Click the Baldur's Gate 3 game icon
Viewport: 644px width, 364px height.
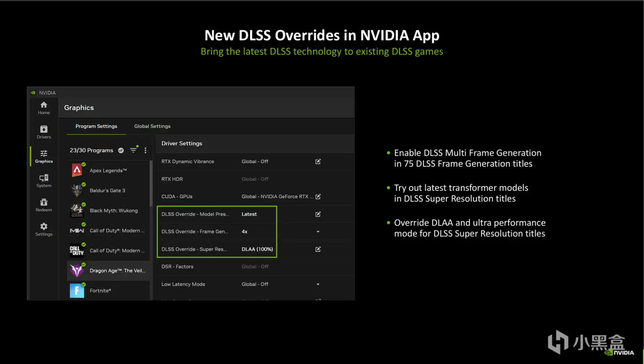click(x=77, y=190)
